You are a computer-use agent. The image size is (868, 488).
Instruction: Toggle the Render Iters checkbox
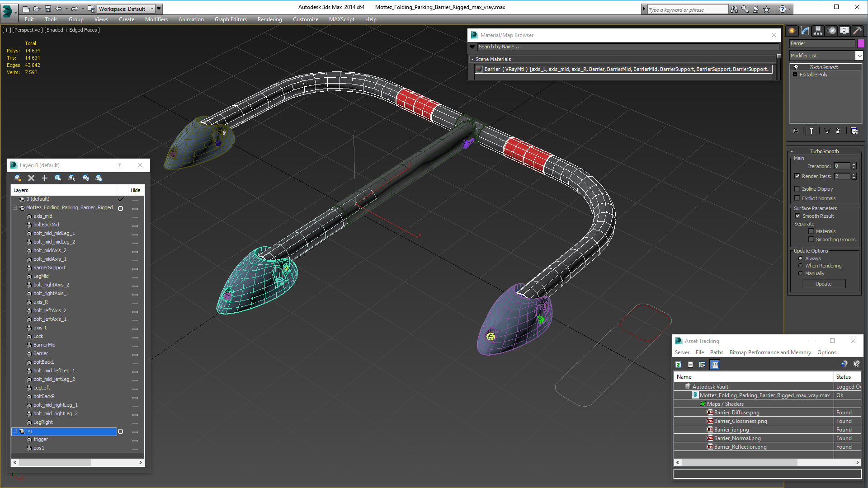click(797, 176)
